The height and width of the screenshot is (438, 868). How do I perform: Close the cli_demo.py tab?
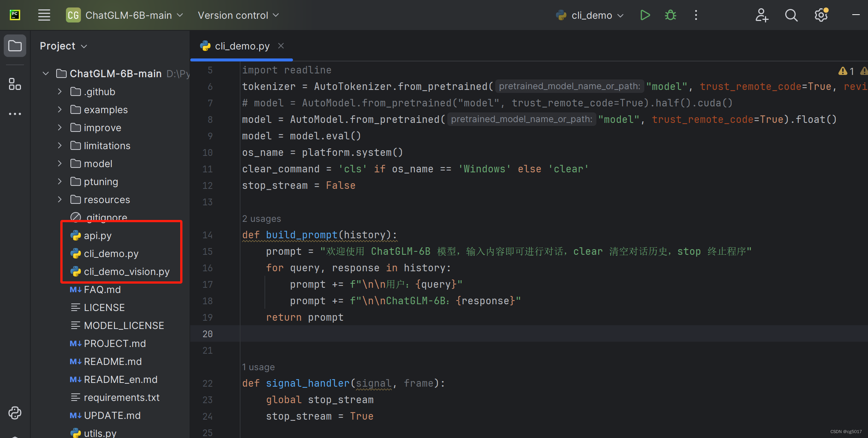coord(281,46)
